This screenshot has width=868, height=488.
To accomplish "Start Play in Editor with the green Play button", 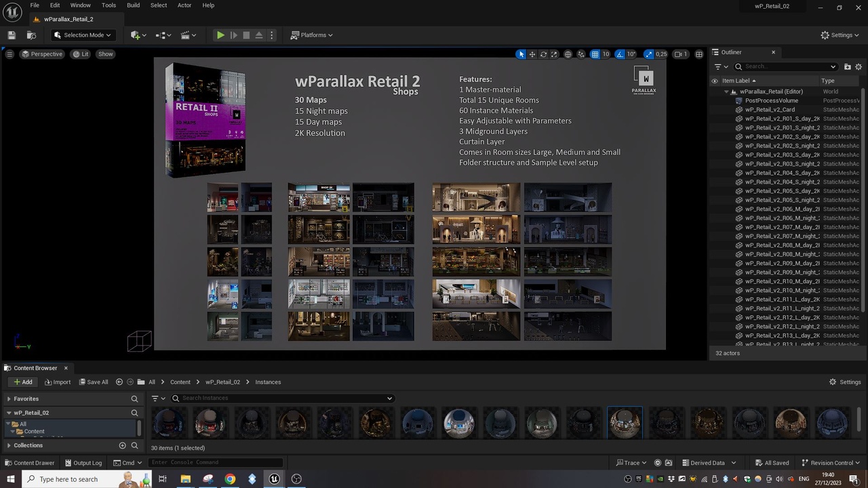I will coord(220,35).
